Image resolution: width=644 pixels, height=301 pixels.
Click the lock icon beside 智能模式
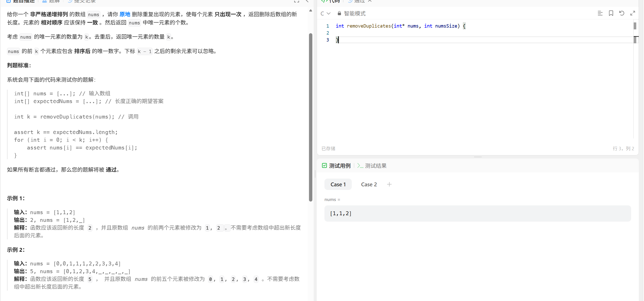[x=339, y=13]
